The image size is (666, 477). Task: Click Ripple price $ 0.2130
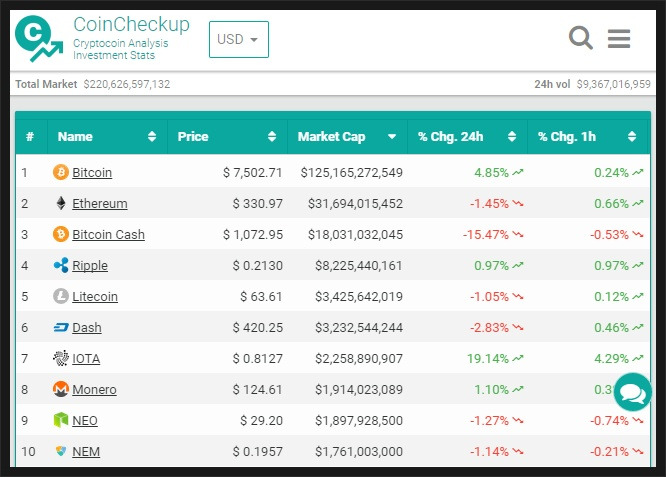click(x=257, y=265)
